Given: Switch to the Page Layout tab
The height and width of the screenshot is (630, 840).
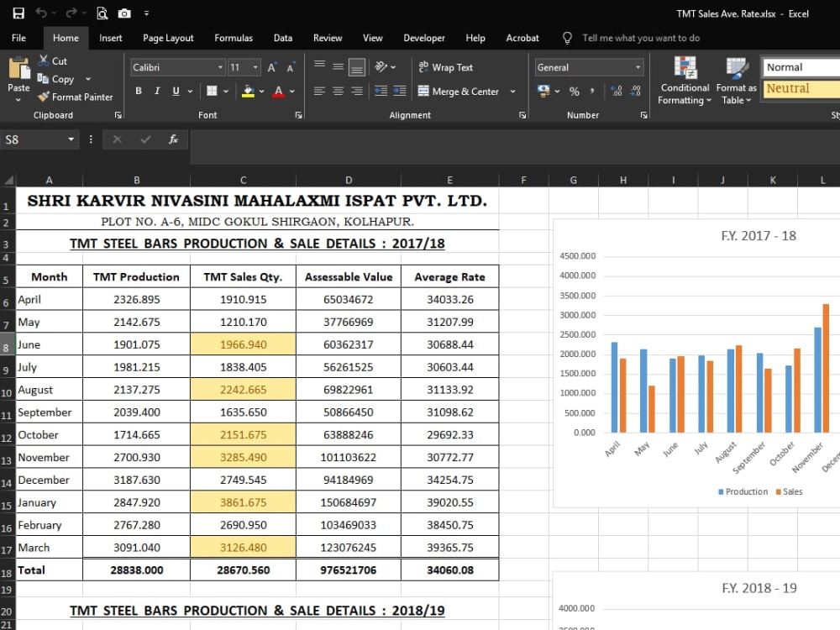Looking at the screenshot, I should coord(168,38).
